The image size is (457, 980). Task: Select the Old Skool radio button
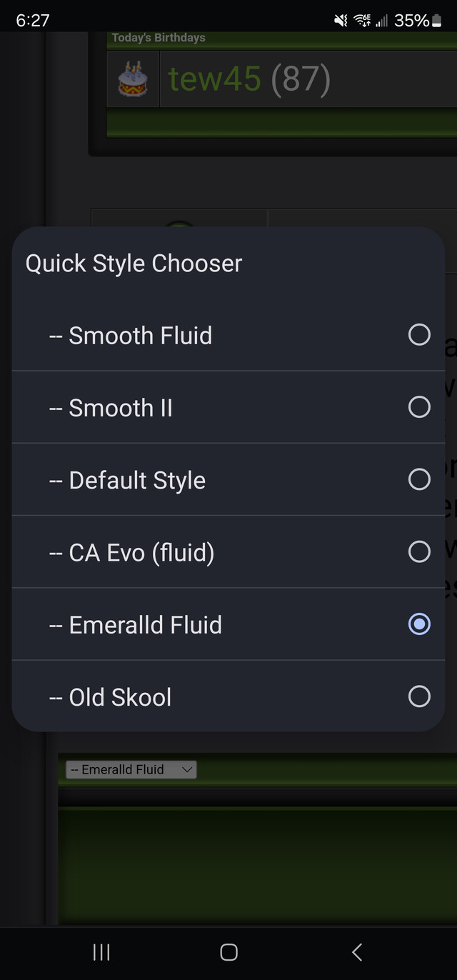coord(419,696)
